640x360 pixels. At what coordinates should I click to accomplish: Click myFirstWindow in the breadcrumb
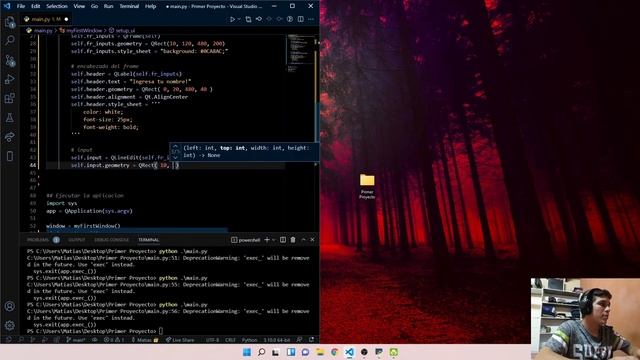click(84, 31)
